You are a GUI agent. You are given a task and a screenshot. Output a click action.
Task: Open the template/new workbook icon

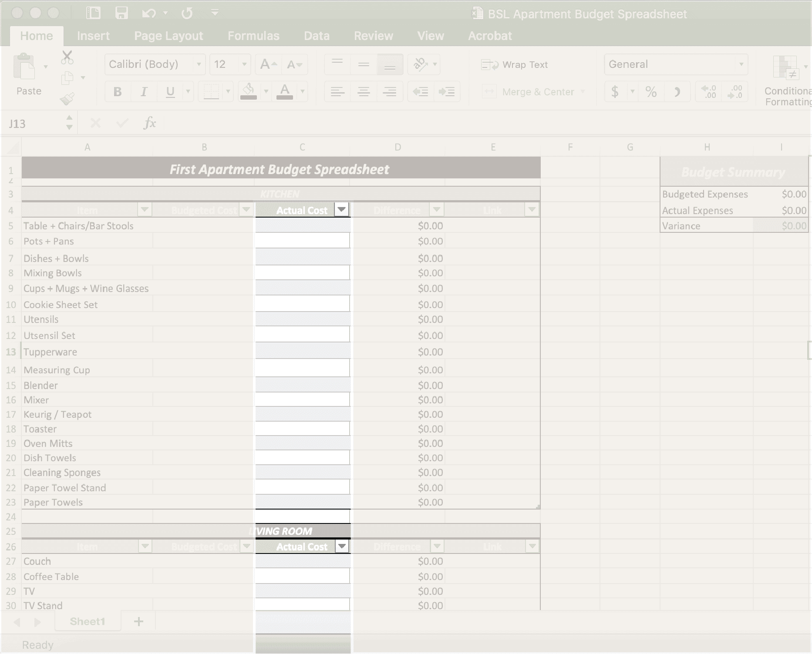[93, 13]
